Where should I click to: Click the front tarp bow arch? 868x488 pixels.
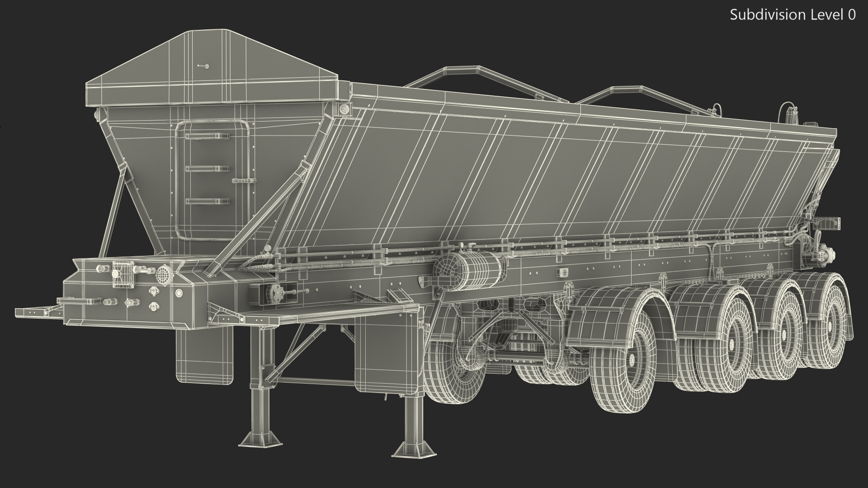461,69
